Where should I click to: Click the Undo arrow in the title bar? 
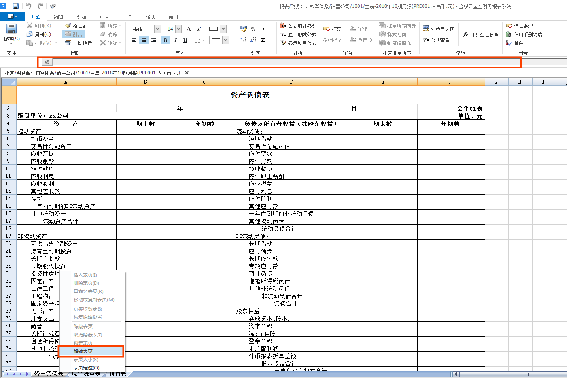29,6
